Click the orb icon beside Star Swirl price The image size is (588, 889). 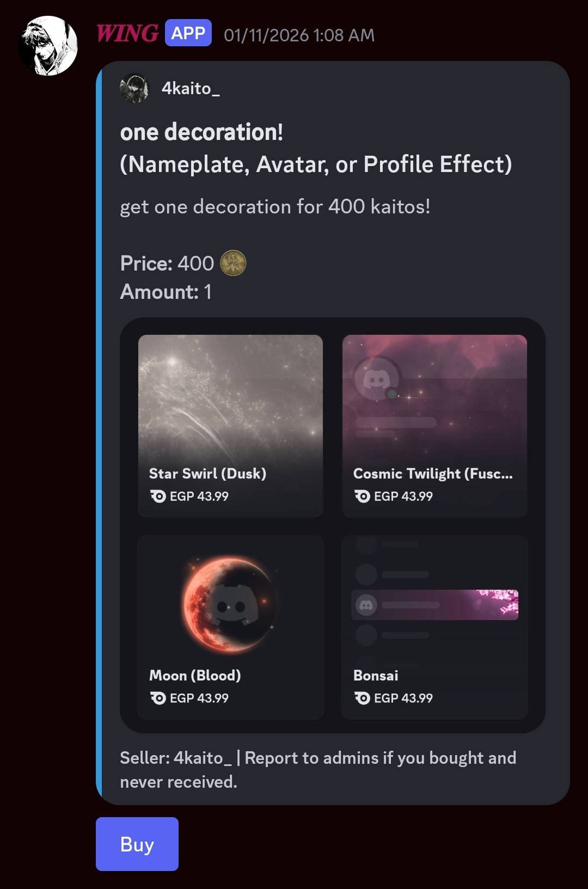point(158,496)
